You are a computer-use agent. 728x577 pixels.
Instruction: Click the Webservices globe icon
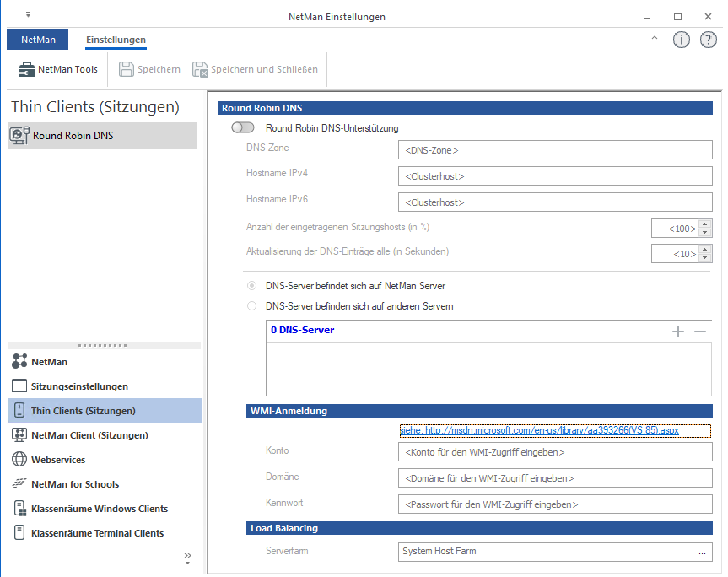coord(20,460)
